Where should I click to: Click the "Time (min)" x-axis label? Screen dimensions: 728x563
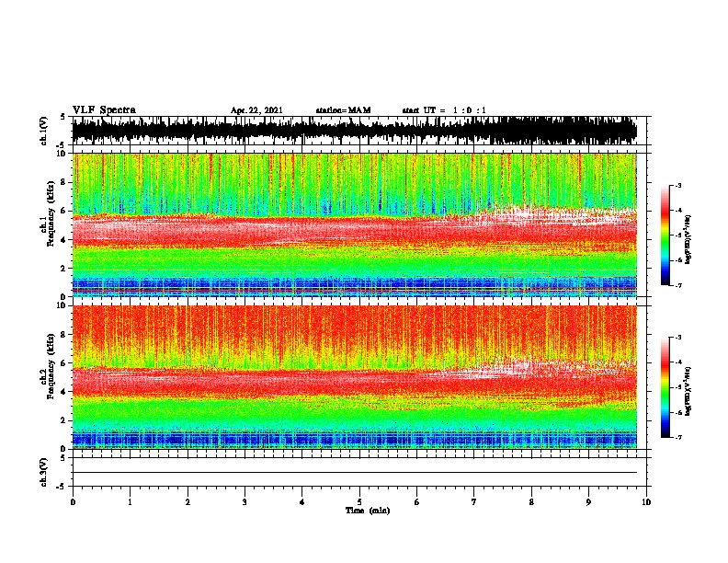368,511
